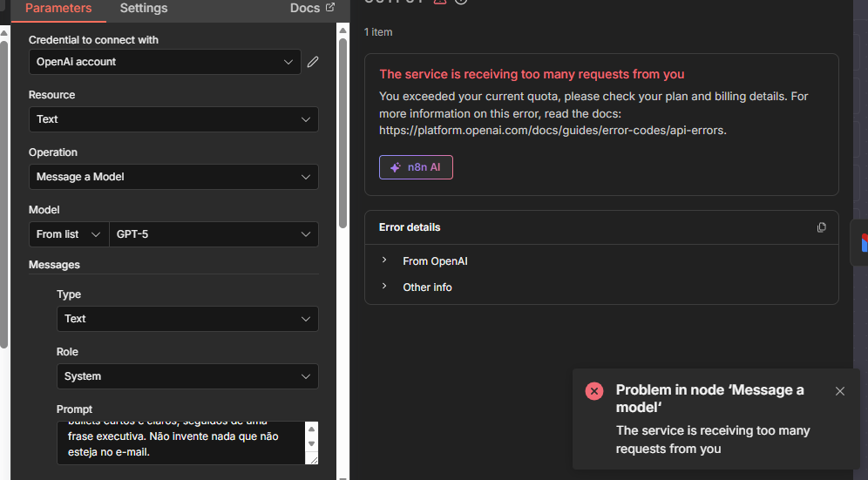This screenshot has height=480, width=868.
Task: Open the Role dropdown showing System
Action: pyautogui.click(x=187, y=376)
